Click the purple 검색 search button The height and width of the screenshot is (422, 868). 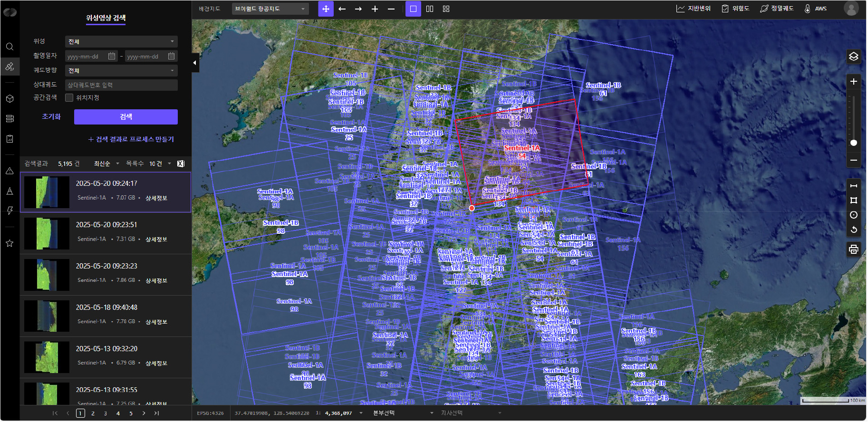click(126, 117)
